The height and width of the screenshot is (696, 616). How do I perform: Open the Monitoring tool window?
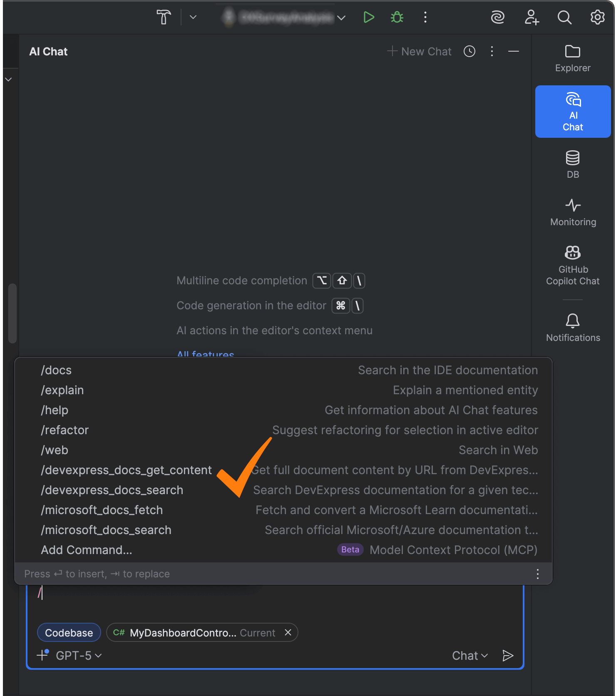[x=573, y=213]
